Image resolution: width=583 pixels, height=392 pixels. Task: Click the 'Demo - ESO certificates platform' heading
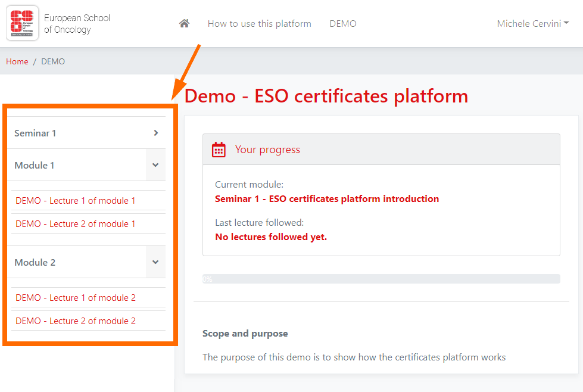click(326, 96)
